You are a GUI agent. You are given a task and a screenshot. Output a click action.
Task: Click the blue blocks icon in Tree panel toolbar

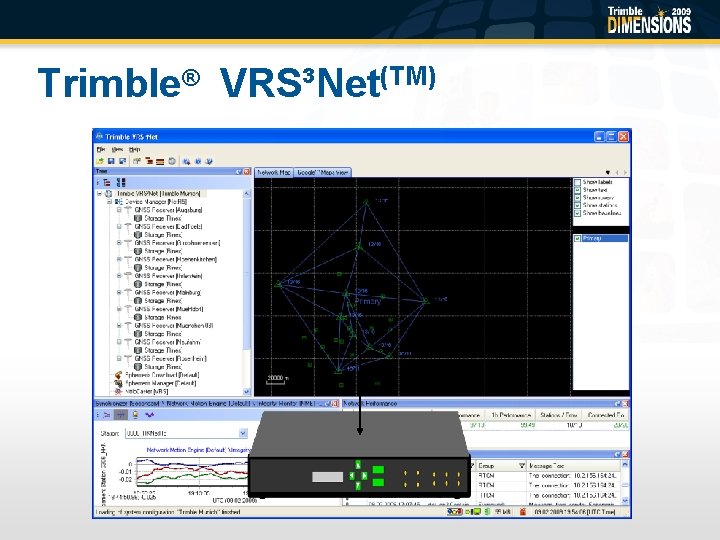[x=121, y=182]
